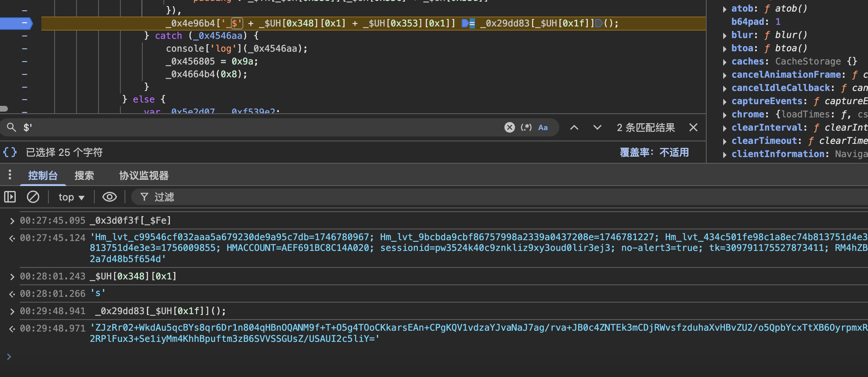
Task: Expand the clientInformation property
Action: (x=724, y=155)
